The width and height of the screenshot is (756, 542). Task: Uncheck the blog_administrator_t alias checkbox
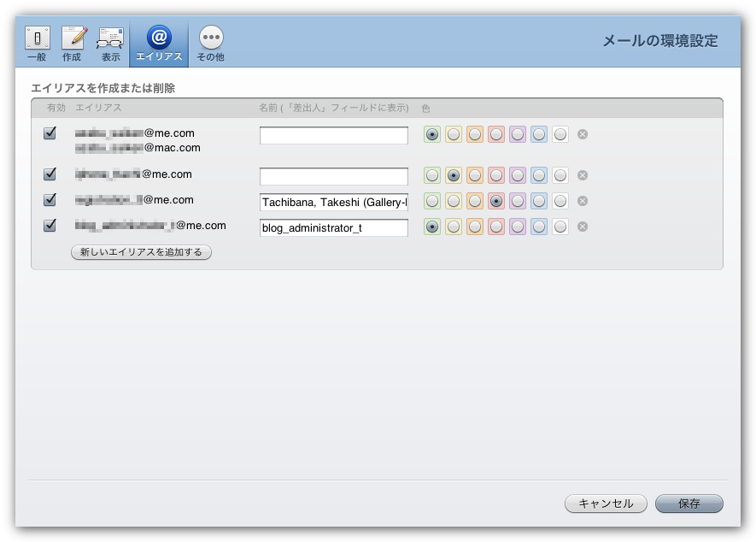pyautogui.click(x=50, y=226)
